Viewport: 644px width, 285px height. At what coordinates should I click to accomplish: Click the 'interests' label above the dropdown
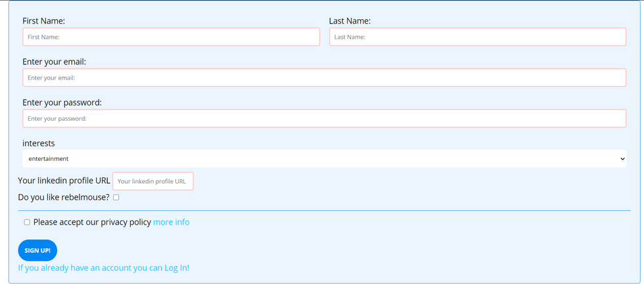point(39,143)
